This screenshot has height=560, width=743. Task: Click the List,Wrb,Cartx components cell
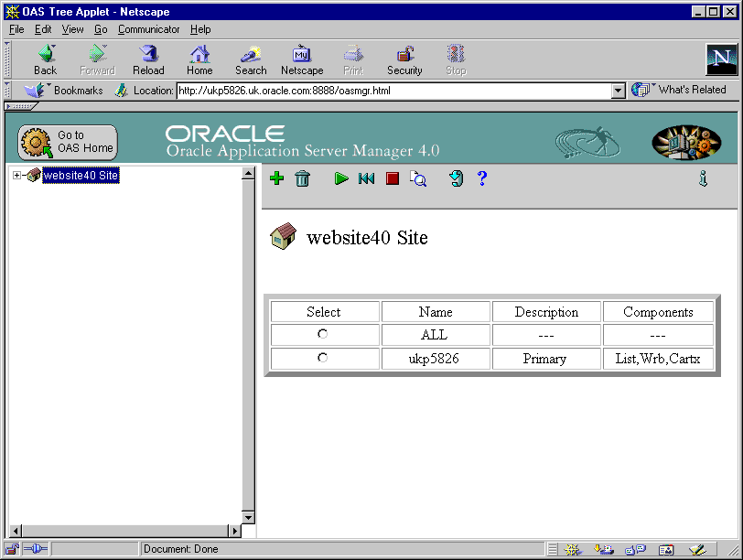658,359
